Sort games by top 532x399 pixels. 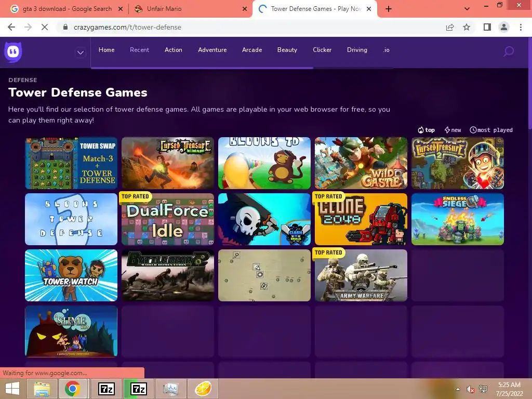pyautogui.click(x=426, y=130)
